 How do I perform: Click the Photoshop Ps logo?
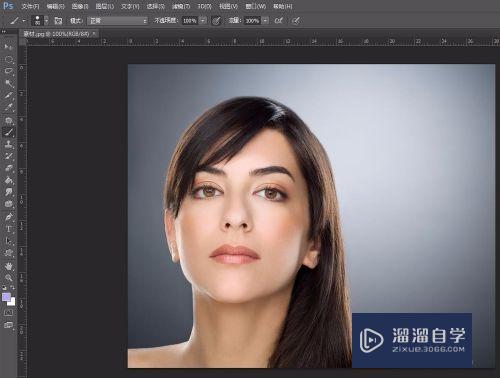8,6
